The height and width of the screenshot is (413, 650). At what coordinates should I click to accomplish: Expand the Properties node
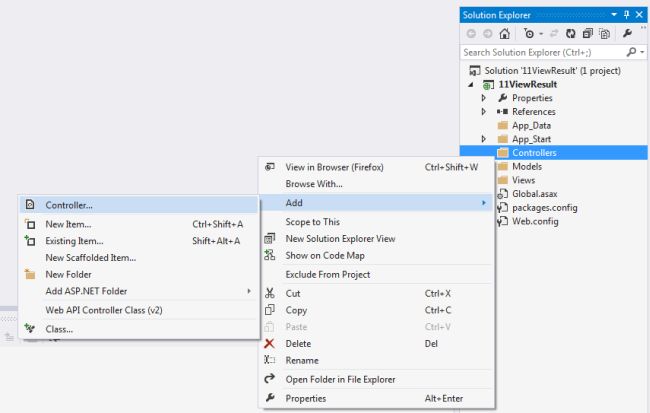(483, 98)
